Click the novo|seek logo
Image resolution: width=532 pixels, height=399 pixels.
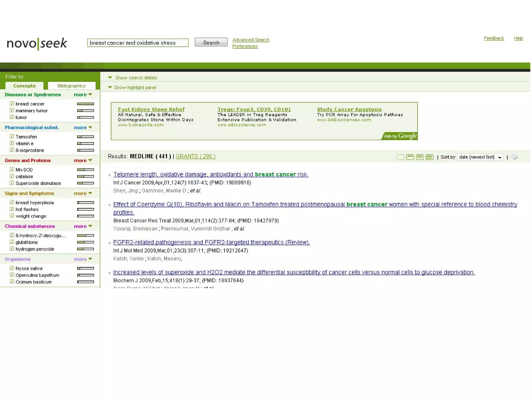[37, 44]
